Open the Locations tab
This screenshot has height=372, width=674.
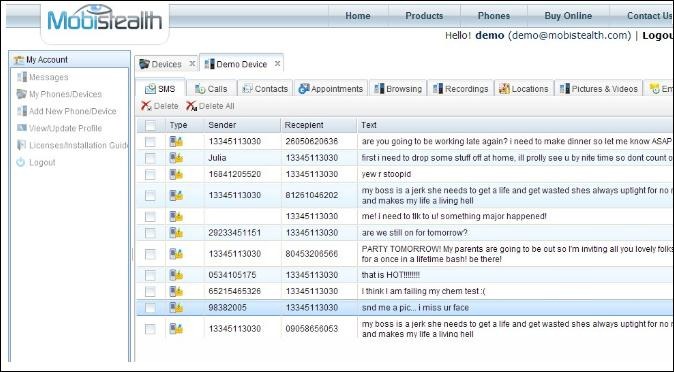[x=524, y=89]
